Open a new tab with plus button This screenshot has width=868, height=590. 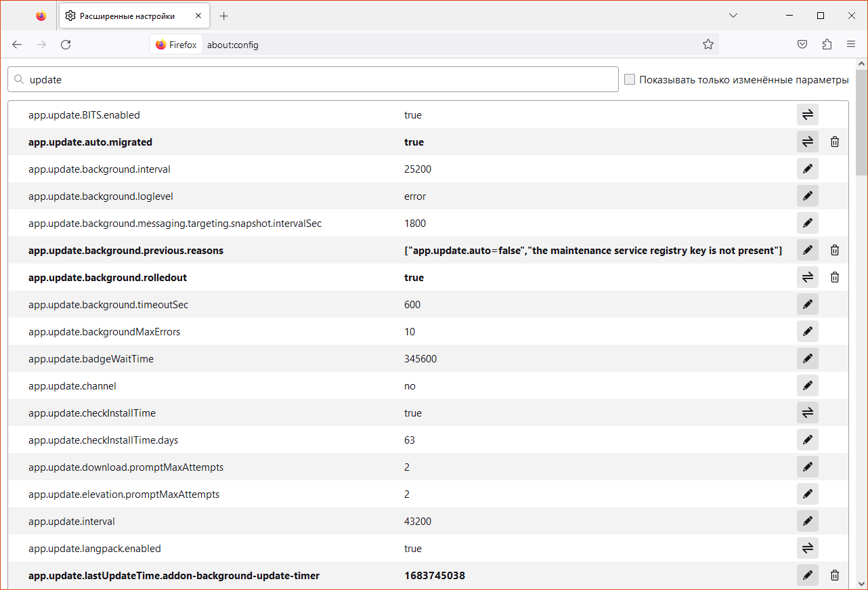[x=224, y=16]
